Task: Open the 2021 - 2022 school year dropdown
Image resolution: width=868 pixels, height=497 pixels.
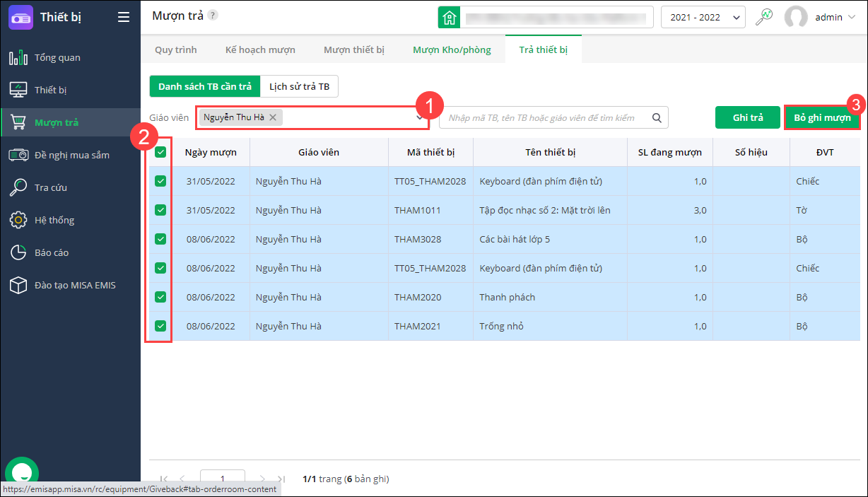Action: (x=703, y=17)
